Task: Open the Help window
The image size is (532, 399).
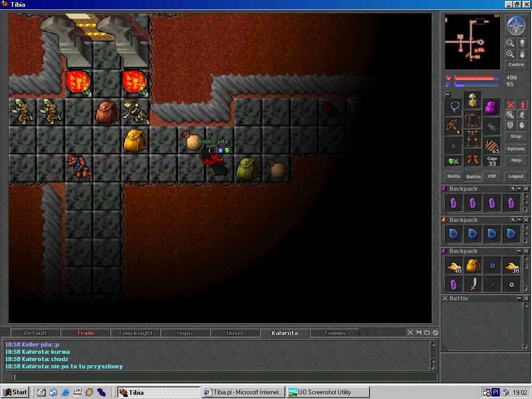Action: 516,160
